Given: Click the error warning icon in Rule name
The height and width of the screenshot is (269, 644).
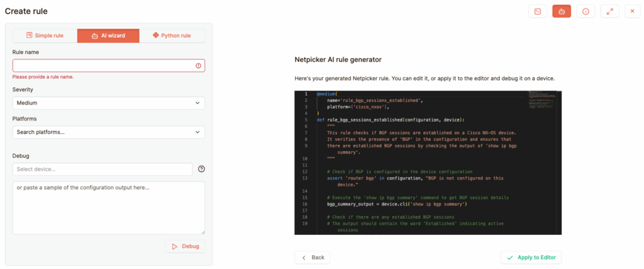Looking at the screenshot, I should (198, 66).
